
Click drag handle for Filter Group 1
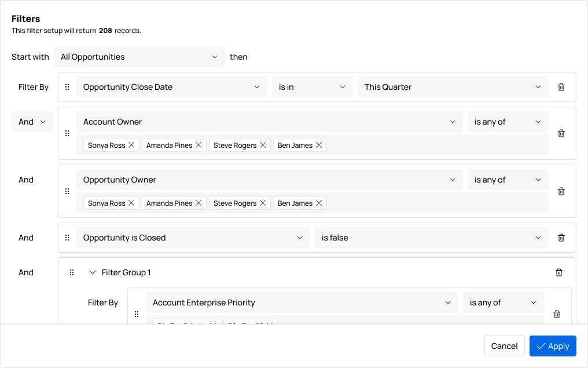click(72, 272)
